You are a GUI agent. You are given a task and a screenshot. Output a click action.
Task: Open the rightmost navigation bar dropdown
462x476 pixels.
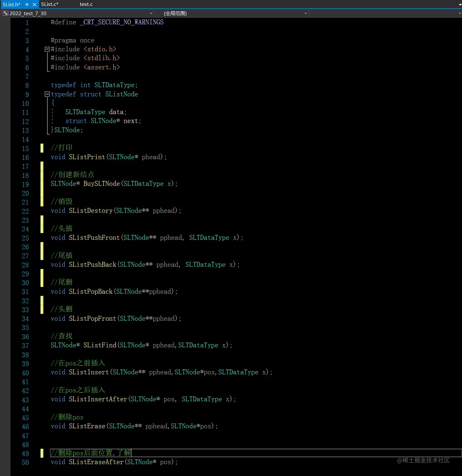click(x=459, y=13)
